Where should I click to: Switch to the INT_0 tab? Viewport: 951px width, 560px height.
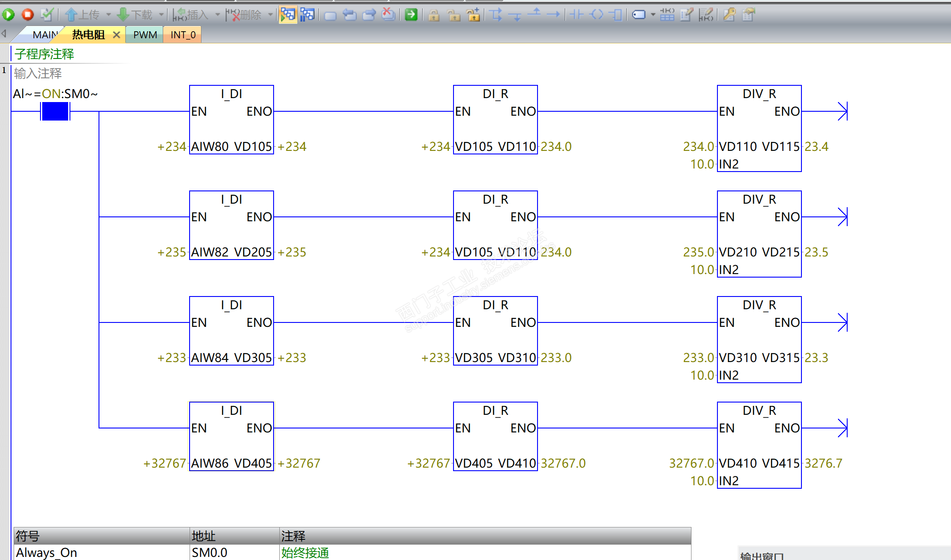[x=183, y=35]
